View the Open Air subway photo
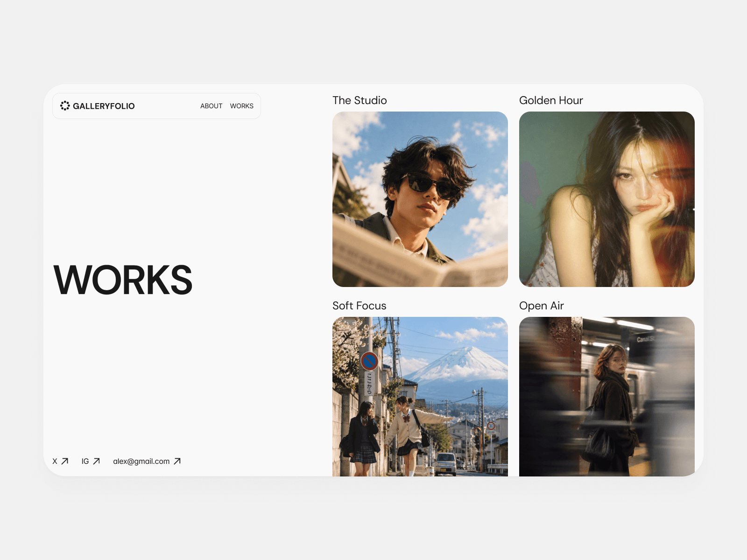 [607, 397]
